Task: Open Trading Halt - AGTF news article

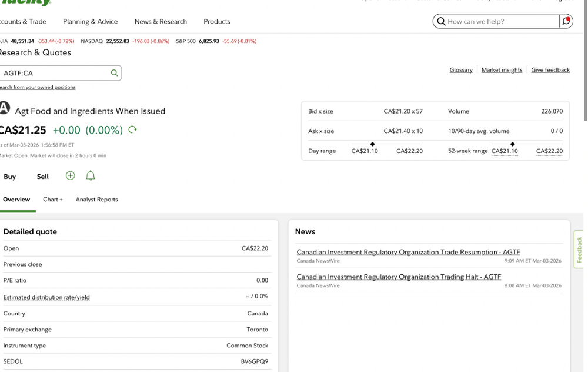Action: pyautogui.click(x=399, y=277)
